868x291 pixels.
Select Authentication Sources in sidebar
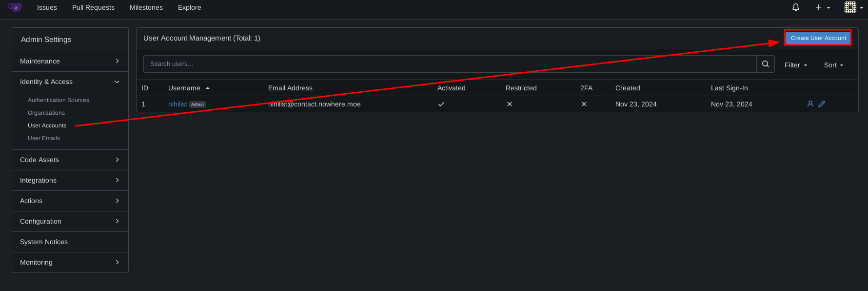point(59,100)
